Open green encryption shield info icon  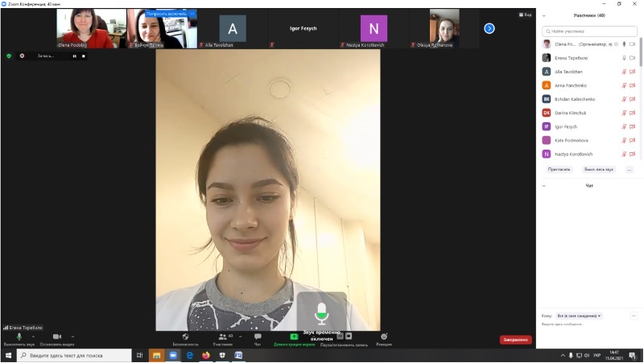click(9, 56)
